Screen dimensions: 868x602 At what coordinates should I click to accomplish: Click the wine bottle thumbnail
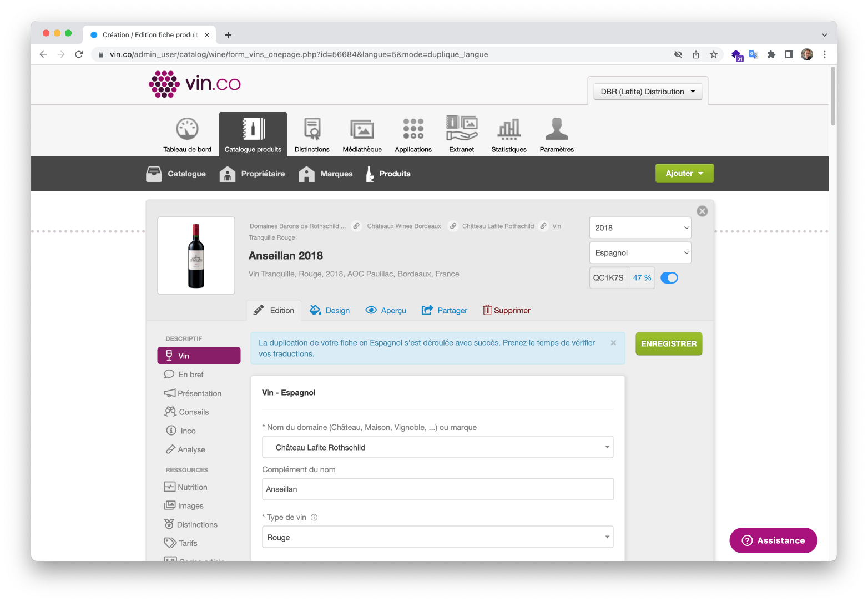coord(196,255)
